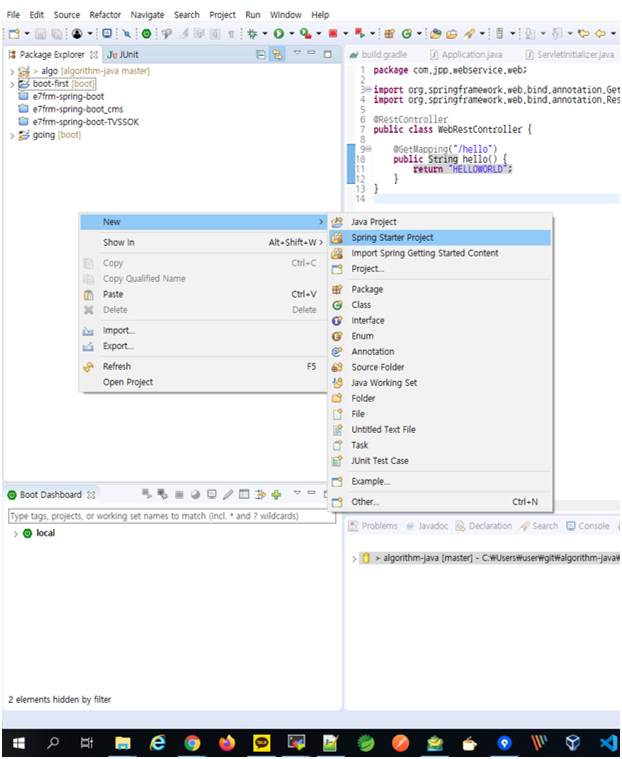Choose Interface in the New submenu
Image resolution: width=622 pixels, height=759 pixels.
coord(440,320)
